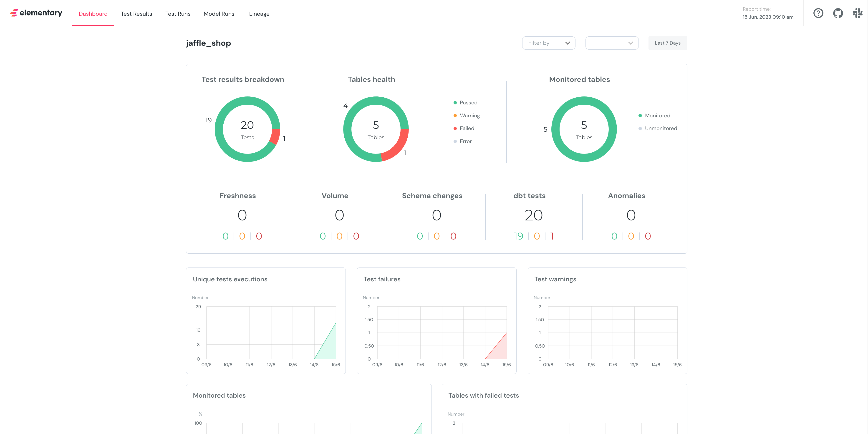Toggle the Warning legend item
The height and width of the screenshot is (434, 868).
(469, 116)
